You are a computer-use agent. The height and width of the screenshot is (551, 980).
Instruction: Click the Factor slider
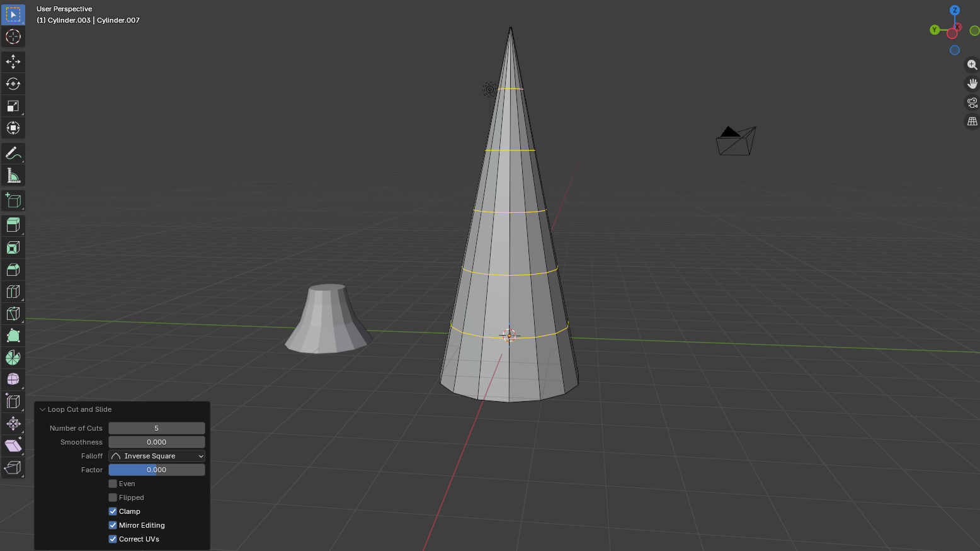pos(157,470)
